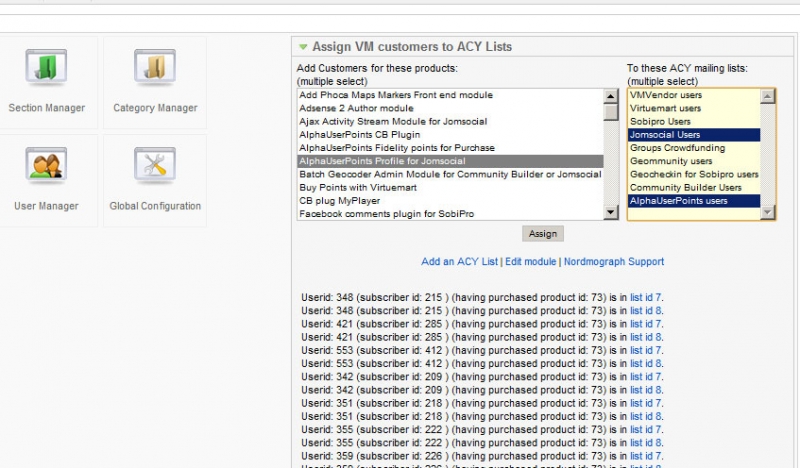Image resolution: width=800 pixels, height=468 pixels.
Task: Open the Category Manager icon
Action: point(155,66)
